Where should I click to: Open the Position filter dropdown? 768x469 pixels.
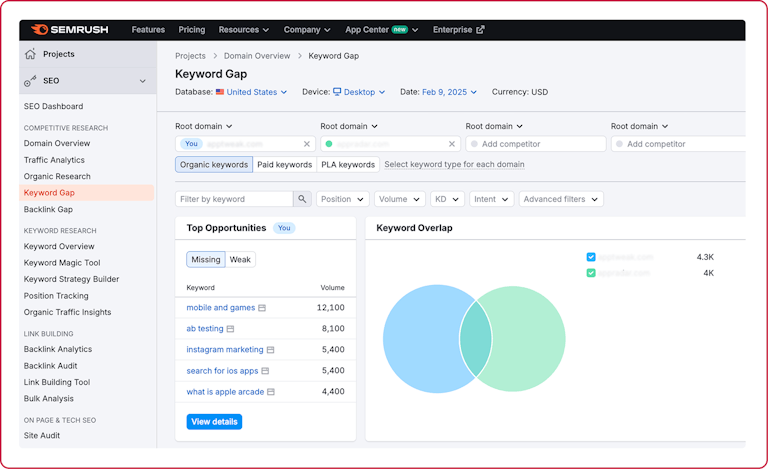click(x=342, y=199)
